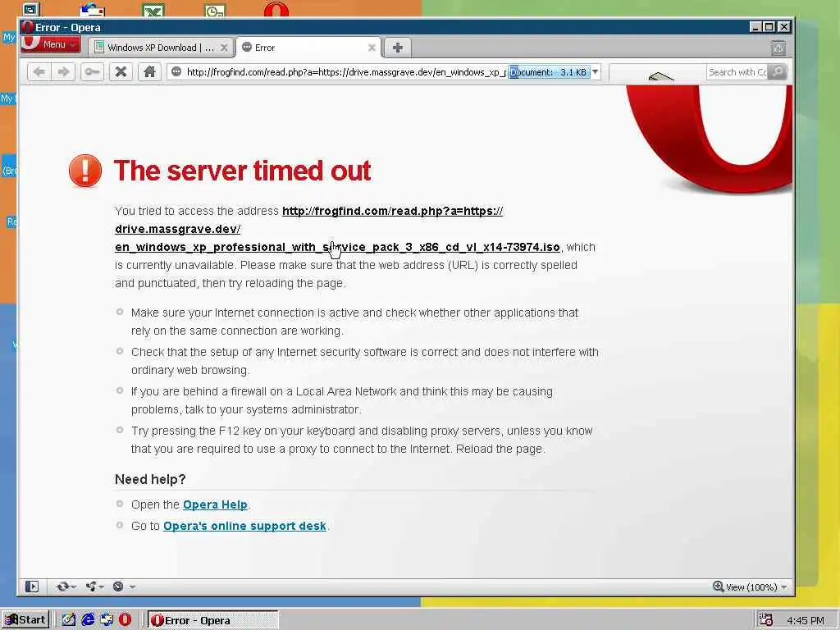Open the Opera Help link
This screenshot has width=840, height=630.
(x=215, y=504)
